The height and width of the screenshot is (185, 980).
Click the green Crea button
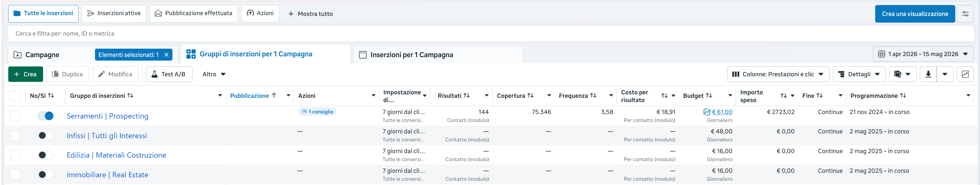click(x=26, y=74)
